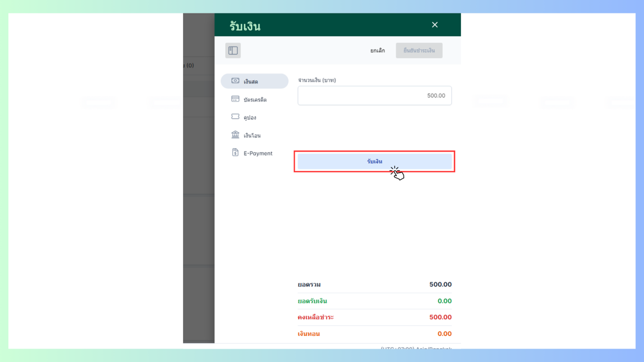Click the จำนวนเงิน (บาท) field label
The height and width of the screenshot is (362, 644).
[x=317, y=80]
